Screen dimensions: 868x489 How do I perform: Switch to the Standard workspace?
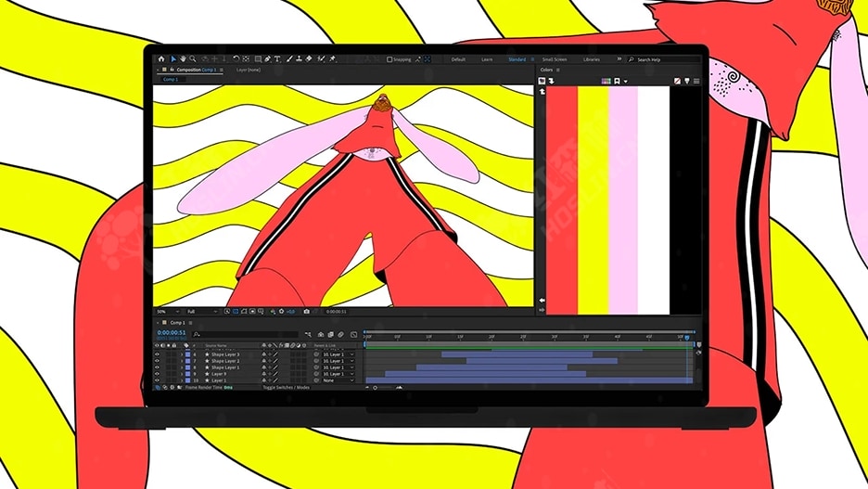(517, 59)
